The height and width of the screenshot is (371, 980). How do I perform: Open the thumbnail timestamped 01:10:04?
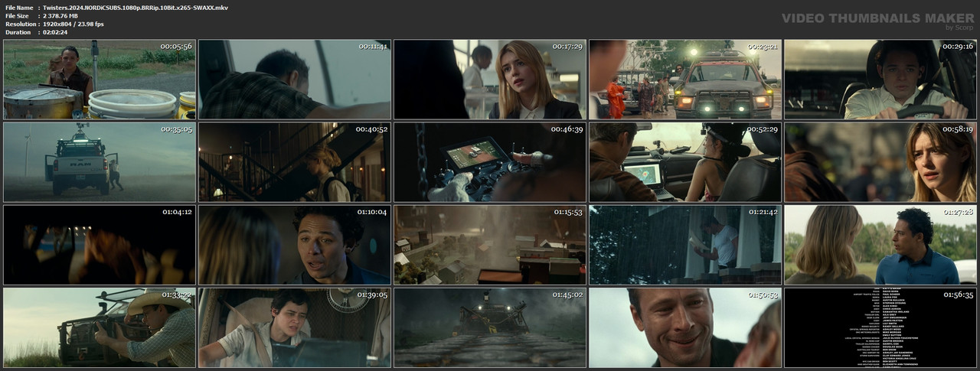coord(295,245)
